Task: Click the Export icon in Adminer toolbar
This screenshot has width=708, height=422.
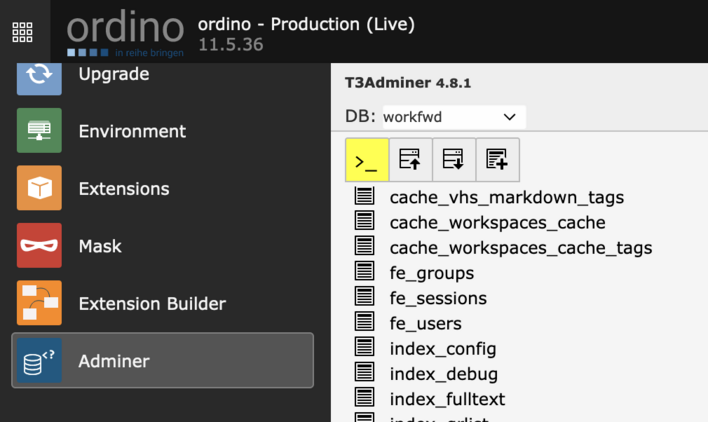Action: [454, 160]
